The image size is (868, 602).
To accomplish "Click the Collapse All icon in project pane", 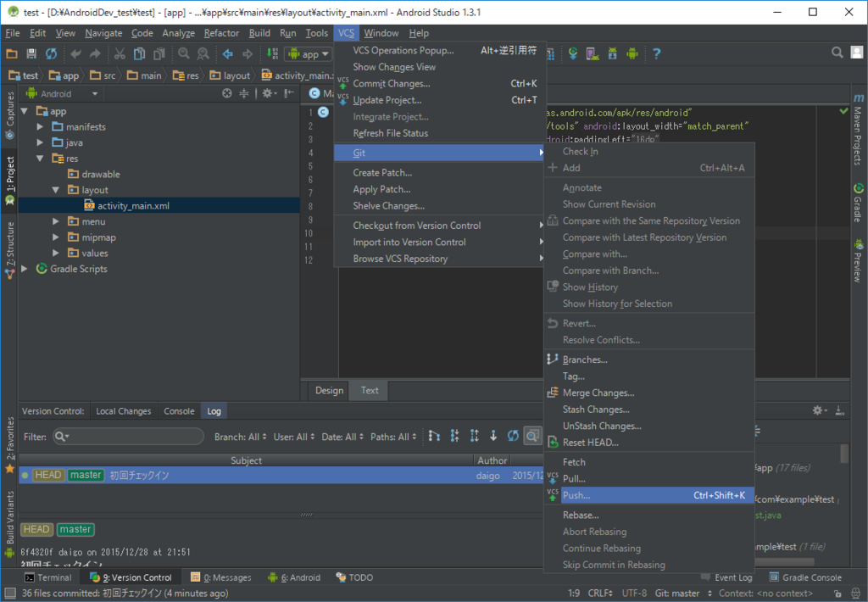I will [x=243, y=93].
